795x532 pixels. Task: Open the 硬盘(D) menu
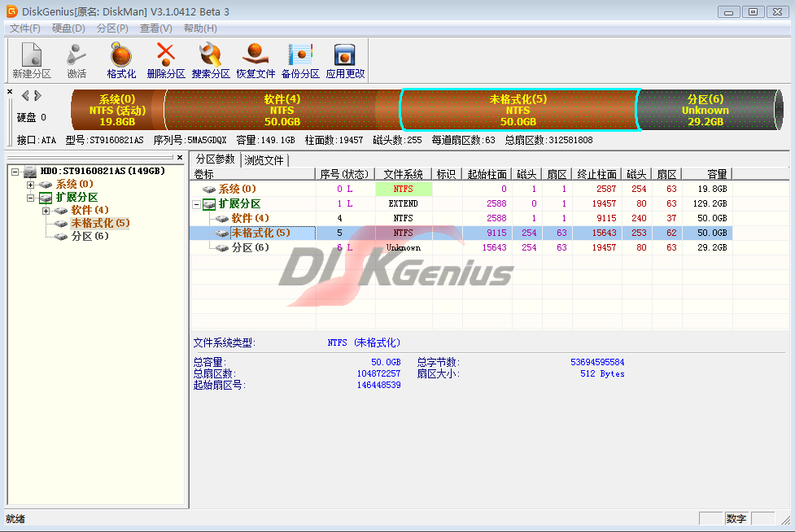point(68,28)
